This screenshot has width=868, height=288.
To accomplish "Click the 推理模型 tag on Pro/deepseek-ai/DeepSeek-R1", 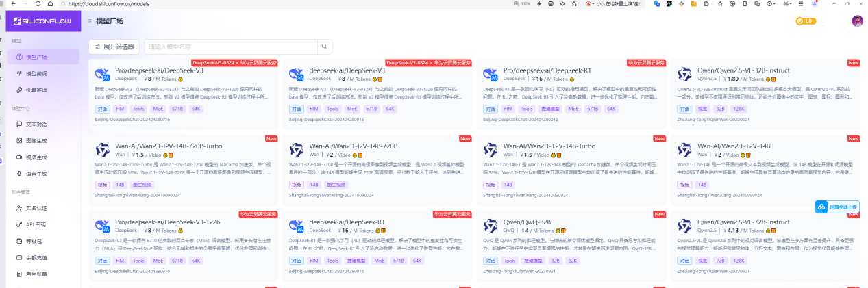I will point(550,109).
